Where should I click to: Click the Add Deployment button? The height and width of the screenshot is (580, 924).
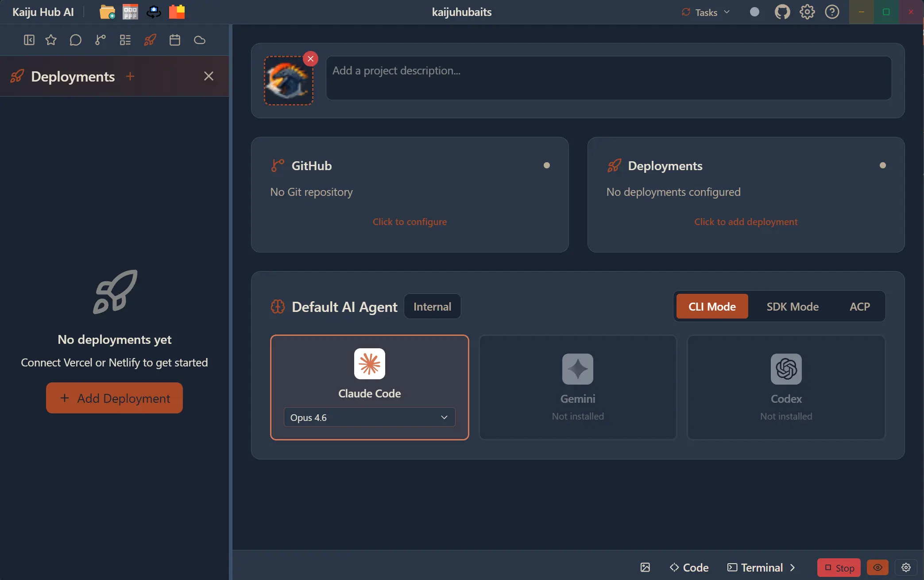coord(114,398)
